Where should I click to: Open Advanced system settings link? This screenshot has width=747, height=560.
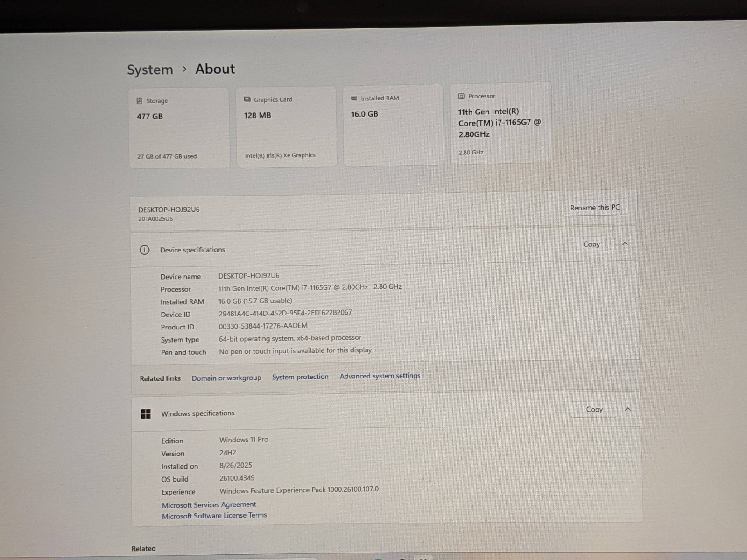click(380, 376)
